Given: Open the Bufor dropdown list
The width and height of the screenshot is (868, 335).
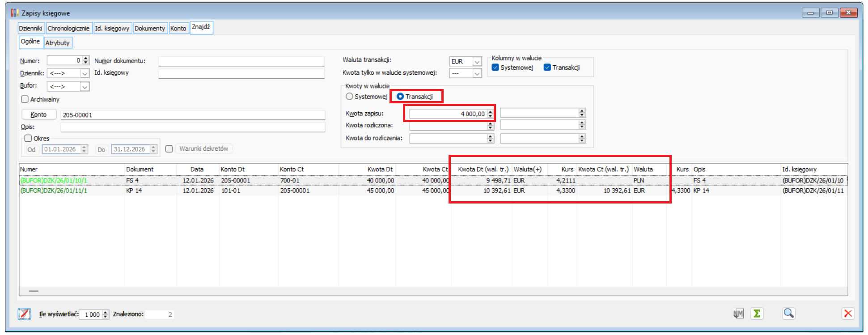Looking at the screenshot, I should pos(85,87).
